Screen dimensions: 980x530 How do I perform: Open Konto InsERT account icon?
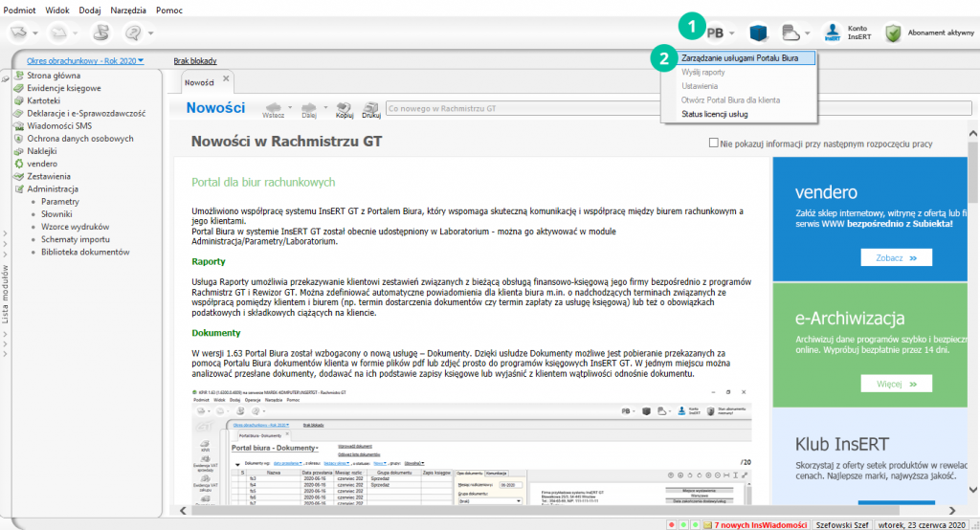[x=832, y=33]
